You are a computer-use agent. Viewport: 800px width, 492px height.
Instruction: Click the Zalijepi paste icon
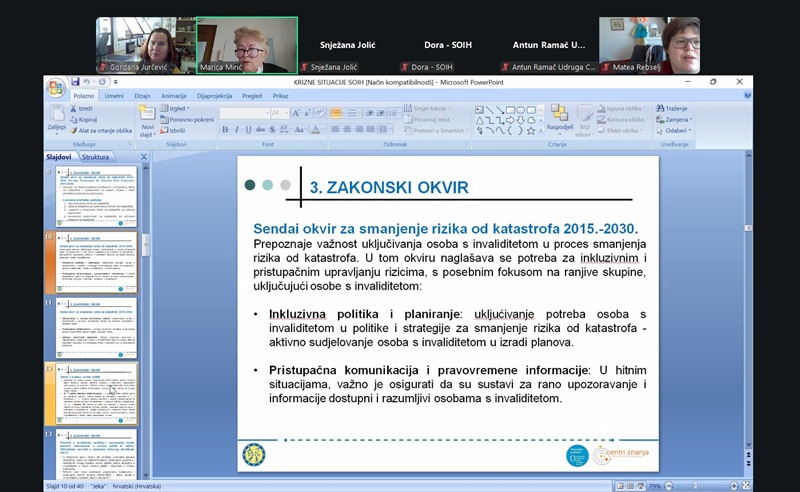pos(56,119)
